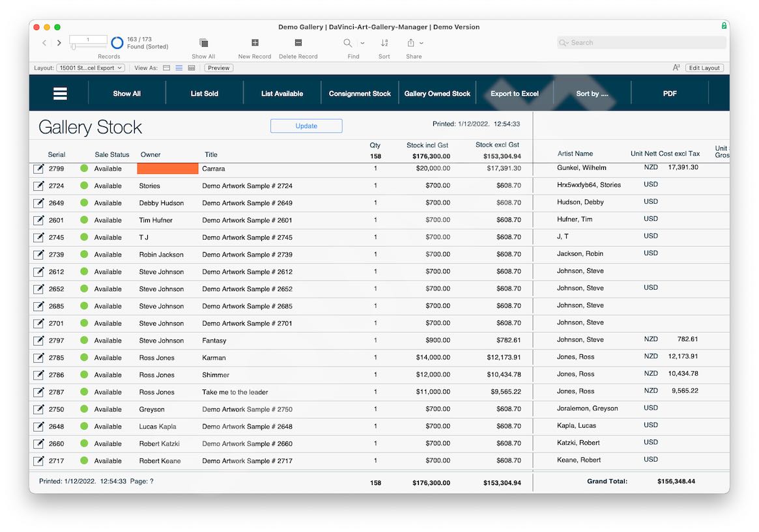Switch to List view

point(179,68)
